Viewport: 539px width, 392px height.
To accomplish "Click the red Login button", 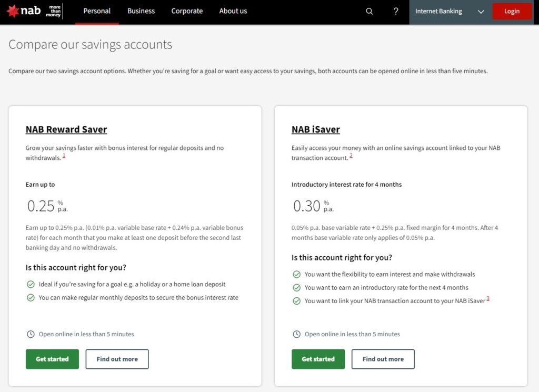I will (x=512, y=12).
